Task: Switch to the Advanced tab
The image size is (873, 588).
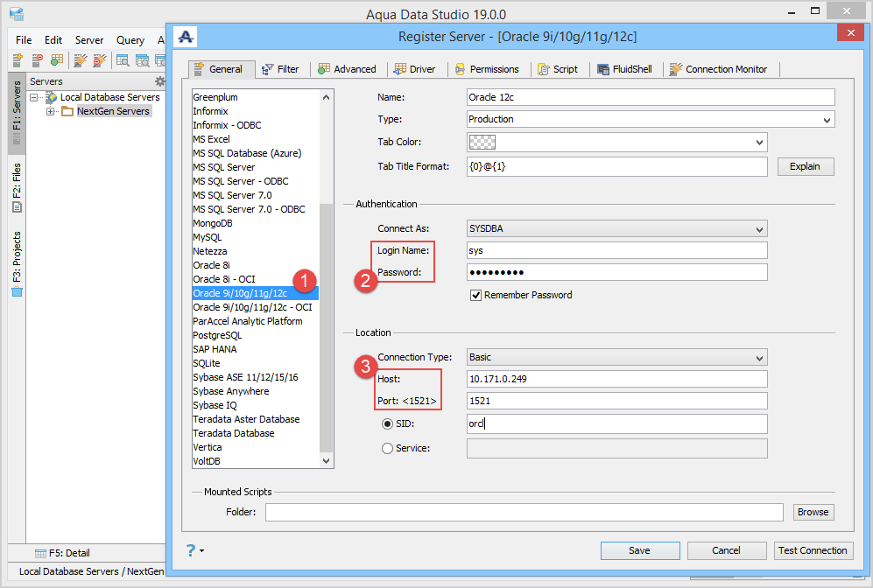Action: pyautogui.click(x=347, y=69)
